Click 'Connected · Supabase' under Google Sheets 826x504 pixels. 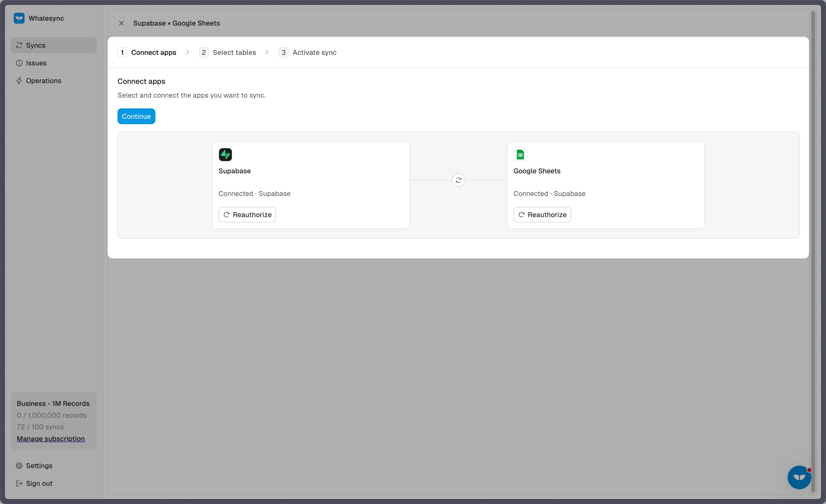click(549, 193)
